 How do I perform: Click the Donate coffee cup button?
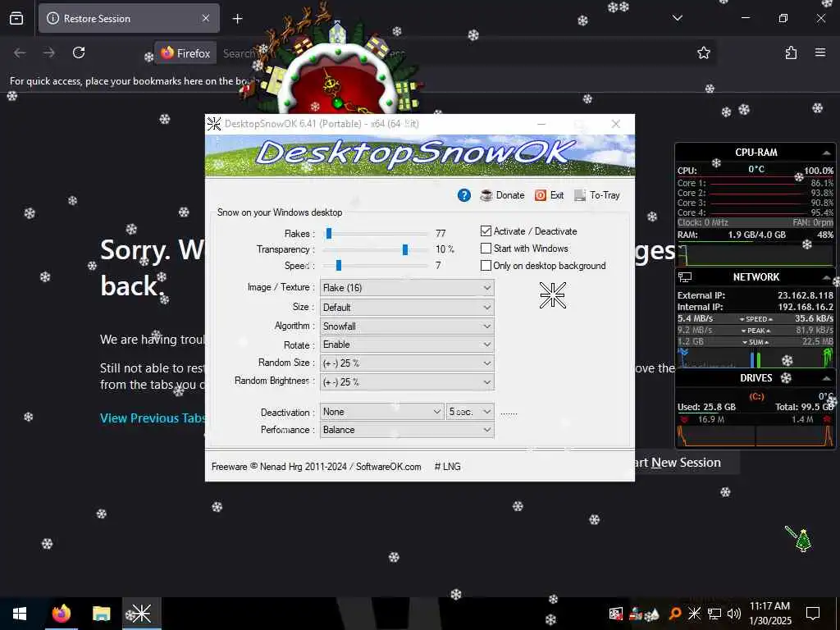pos(502,195)
